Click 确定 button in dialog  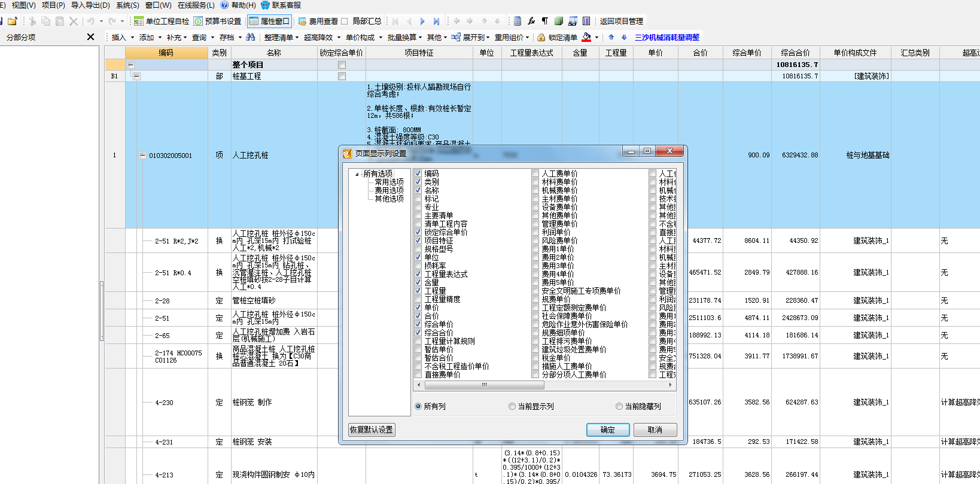[x=608, y=430]
